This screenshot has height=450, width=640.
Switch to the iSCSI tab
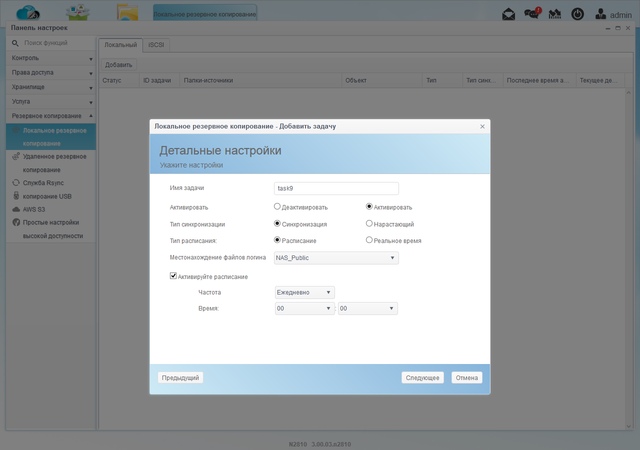coord(156,45)
